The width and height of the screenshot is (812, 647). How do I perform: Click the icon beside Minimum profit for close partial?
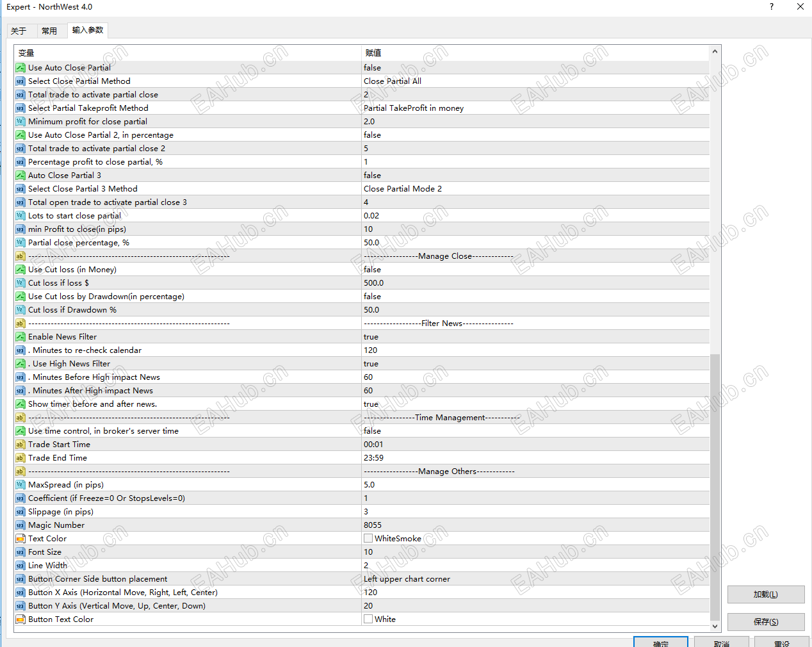pyautogui.click(x=20, y=121)
